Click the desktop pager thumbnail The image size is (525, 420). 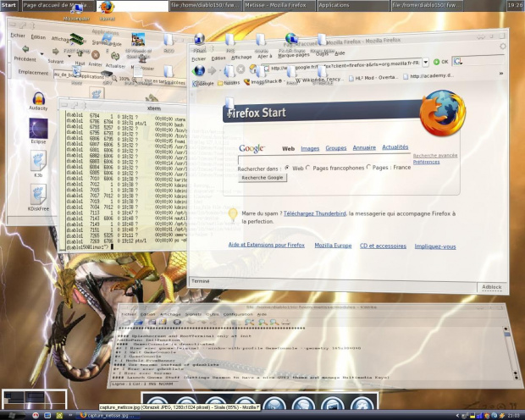coord(34,399)
